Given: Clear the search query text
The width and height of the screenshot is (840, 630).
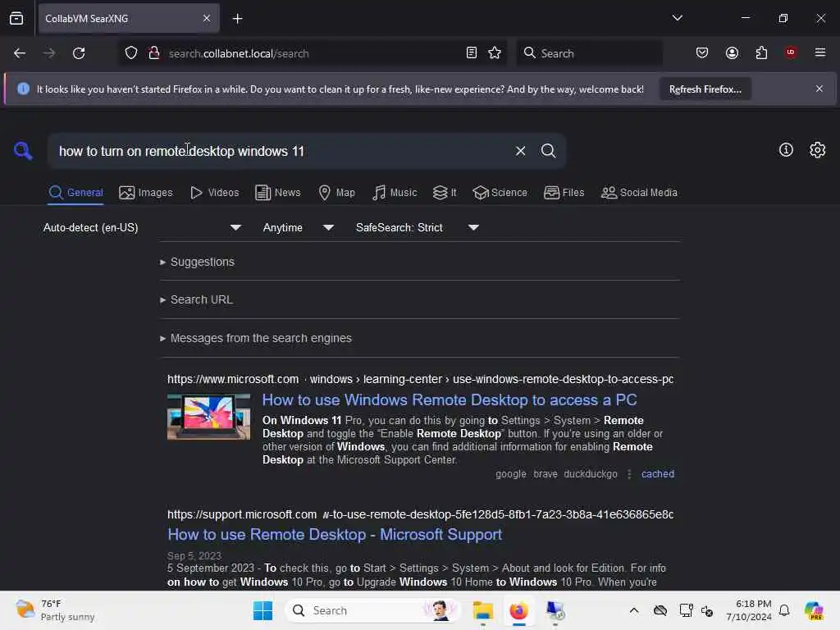Looking at the screenshot, I should tap(520, 151).
